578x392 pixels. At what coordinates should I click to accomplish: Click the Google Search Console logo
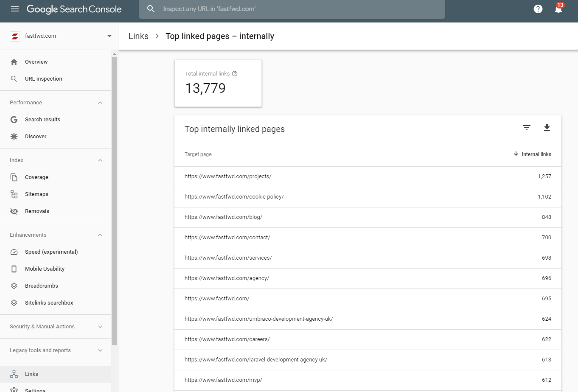74,9
